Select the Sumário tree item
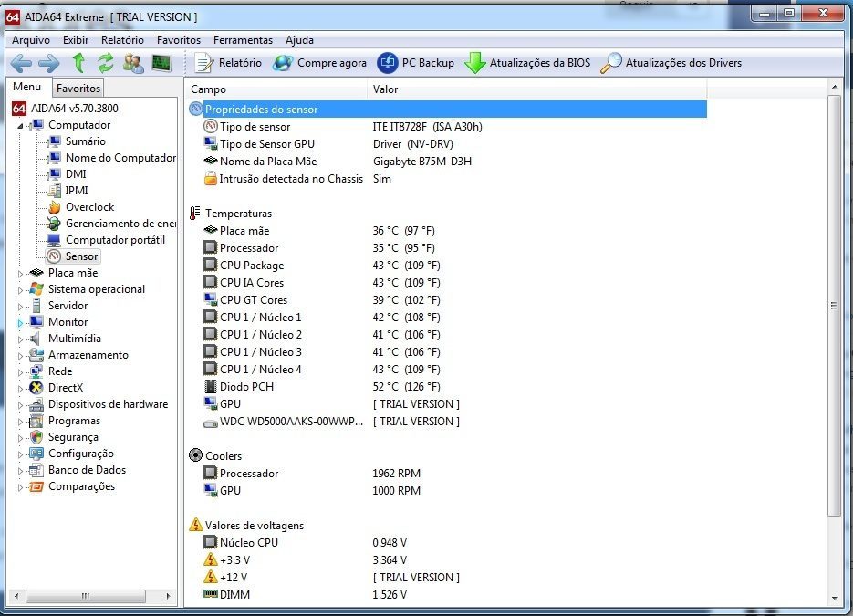The width and height of the screenshot is (853, 616). click(86, 141)
